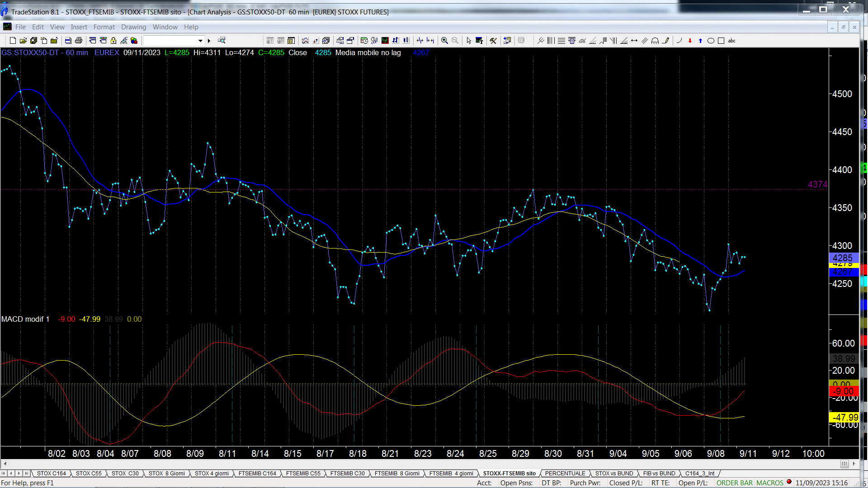
Task: Click the green-on-black chart icon
Action: 385,41
